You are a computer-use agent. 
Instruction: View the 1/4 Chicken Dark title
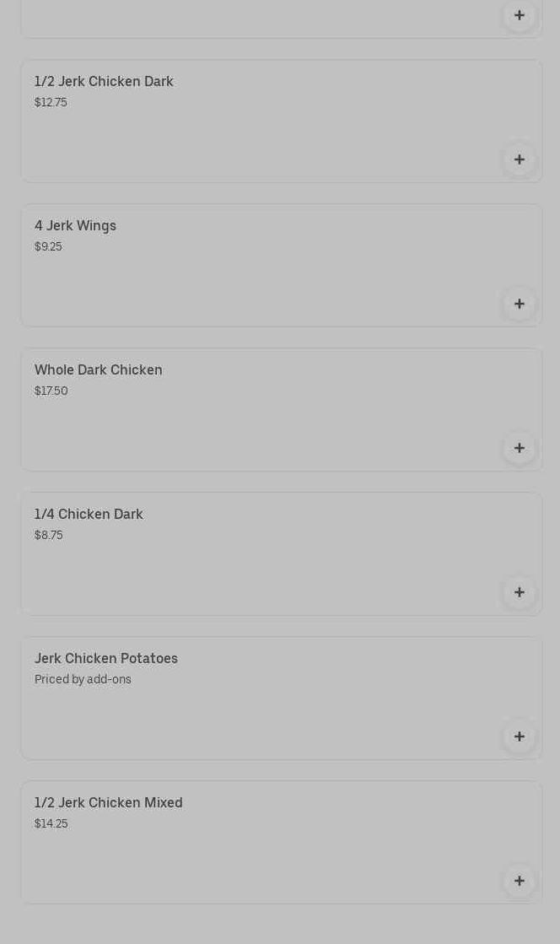(x=89, y=515)
